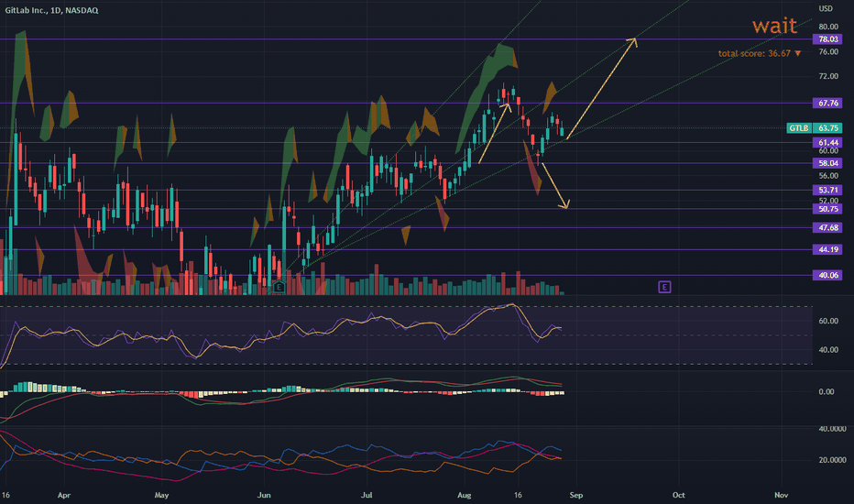Image resolution: width=854 pixels, height=504 pixels.
Task: Select the 44.19 price level label
Action: (x=827, y=249)
